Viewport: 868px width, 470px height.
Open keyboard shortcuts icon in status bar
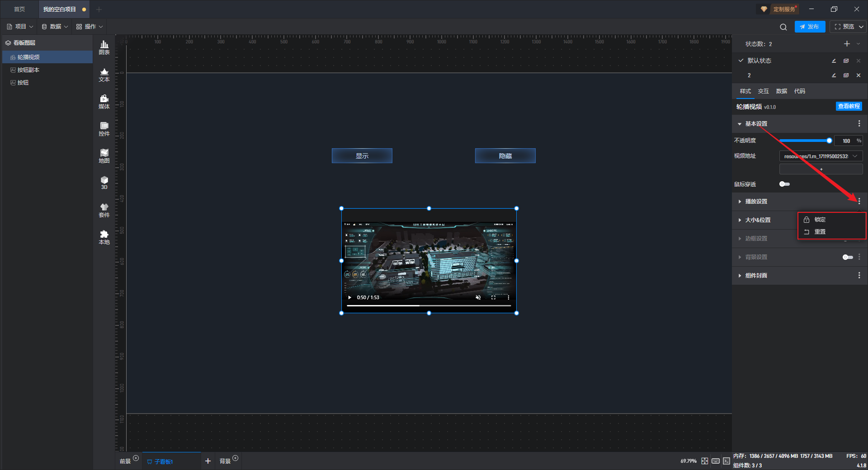coord(716,461)
